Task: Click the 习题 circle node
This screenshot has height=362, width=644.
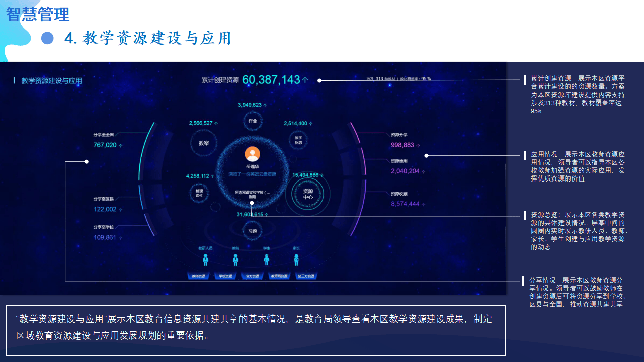Action: tap(252, 231)
